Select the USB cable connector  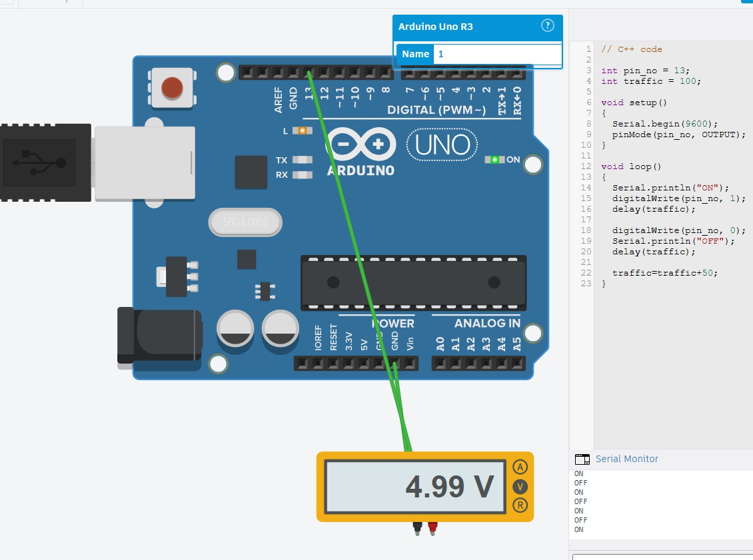[x=45, y=162]
